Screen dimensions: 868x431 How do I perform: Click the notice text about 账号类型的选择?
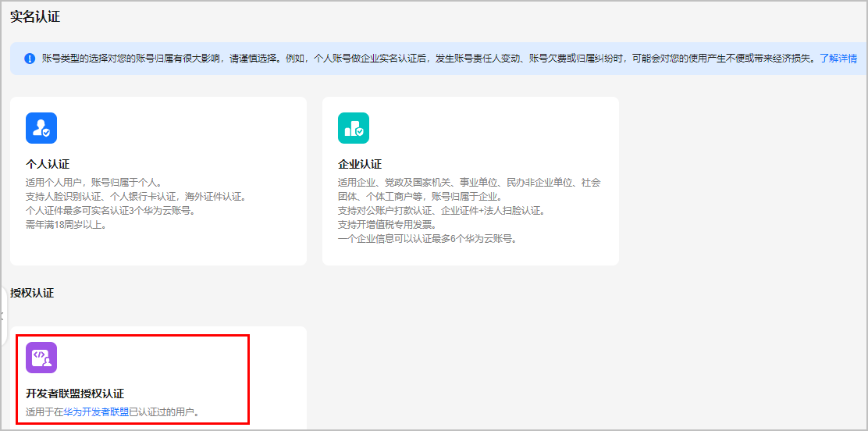(429, 58)
